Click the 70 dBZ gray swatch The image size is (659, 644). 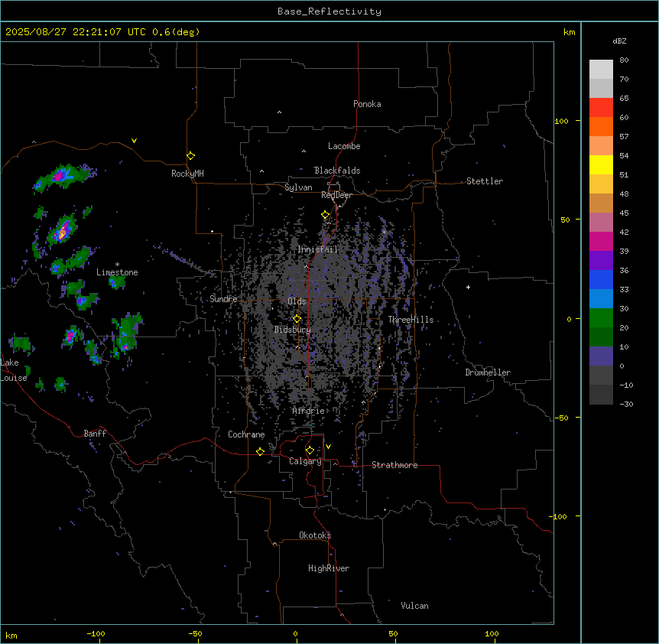[601, 88]
